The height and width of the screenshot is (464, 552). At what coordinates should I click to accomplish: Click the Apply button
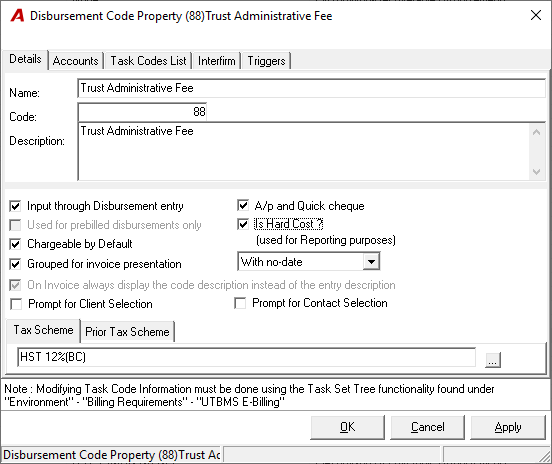coord(508,427)
